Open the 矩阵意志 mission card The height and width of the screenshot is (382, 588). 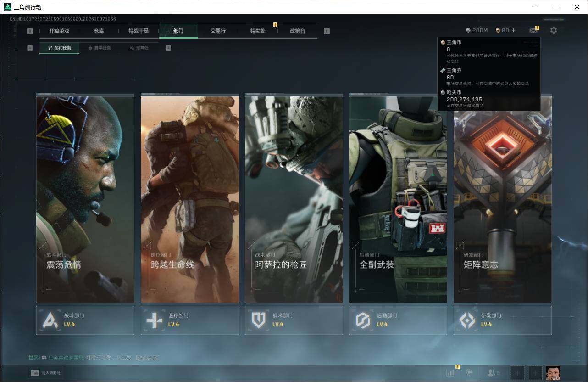503,199
